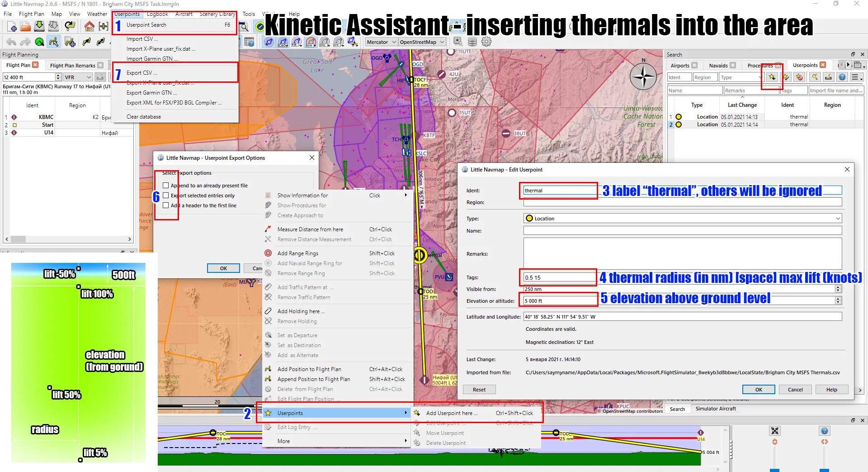Enable 'Append to an already present file'

[166, 186]
